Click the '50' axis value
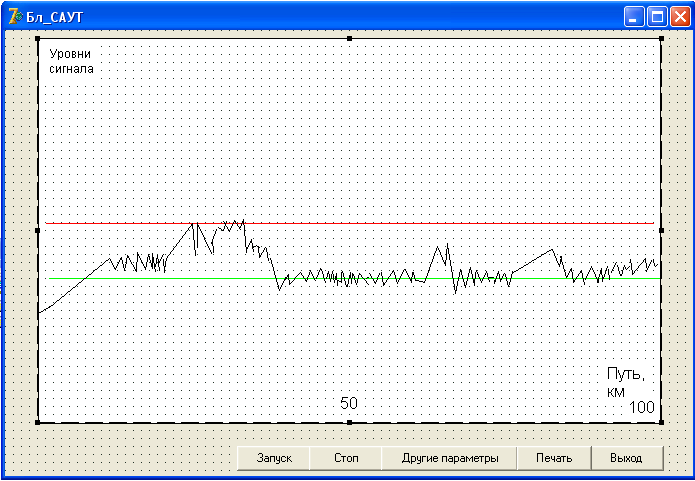The image size is (695, 481). (x=349, y=403)
